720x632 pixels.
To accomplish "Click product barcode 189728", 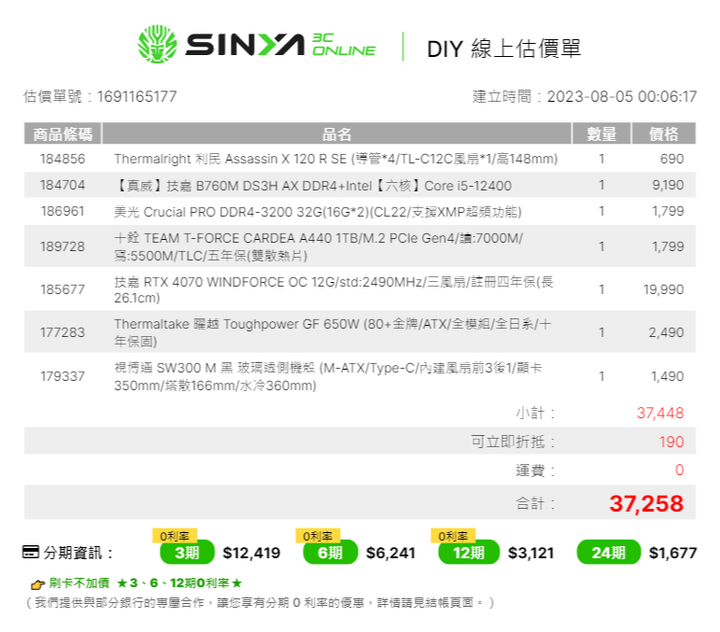I will click(x=62, y=247).
